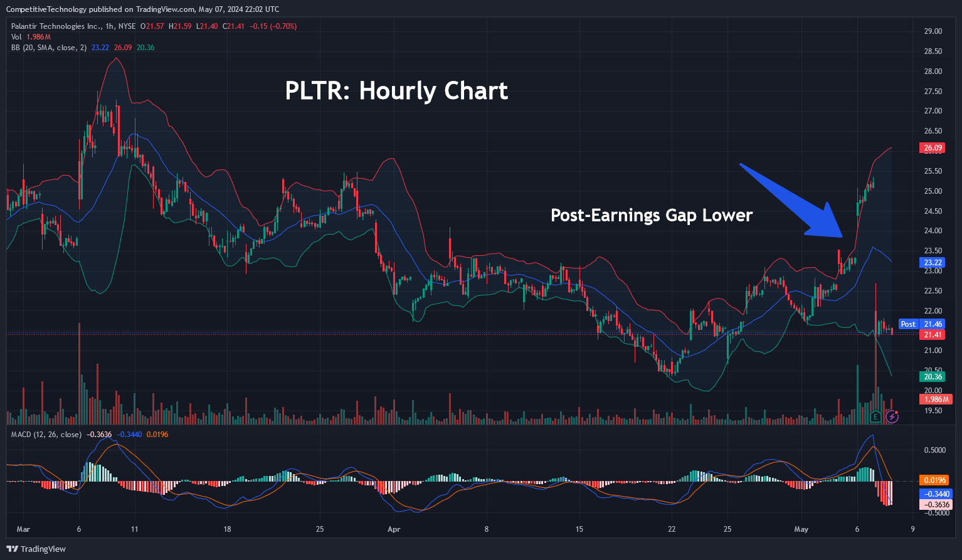Click the blue 'Post' market label
This screenshot has width=962, height=560.
908,324
